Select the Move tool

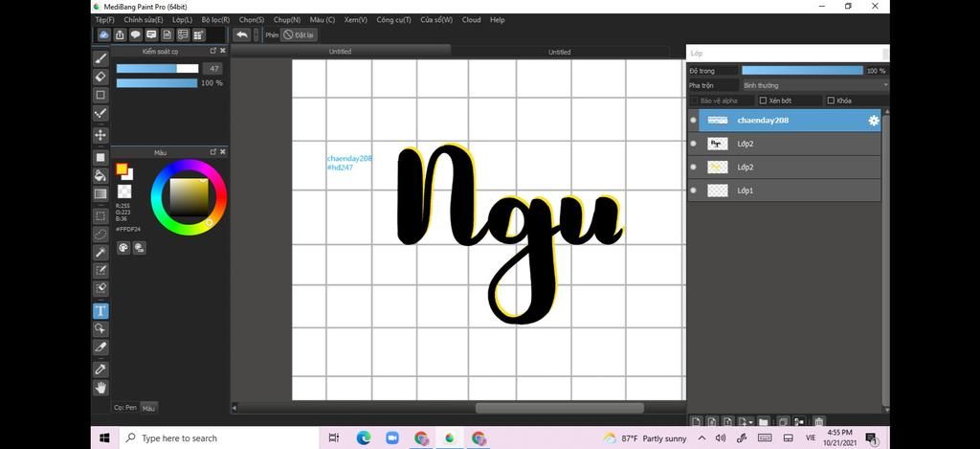(x=100, y=135)
